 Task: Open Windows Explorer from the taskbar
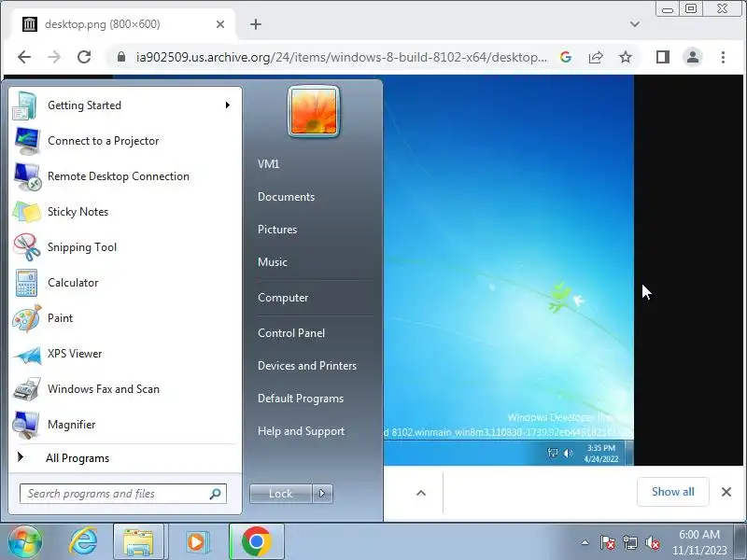tap(138, 542)
